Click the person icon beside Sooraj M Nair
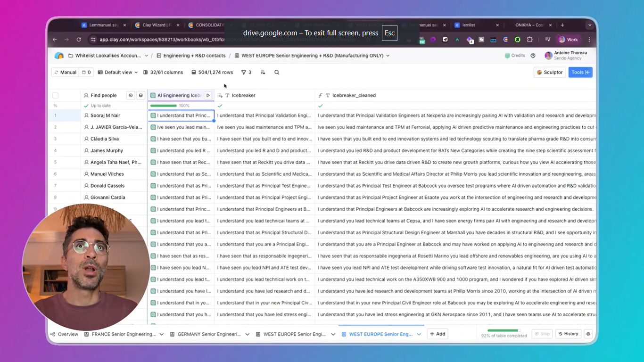 pos(86,115)
